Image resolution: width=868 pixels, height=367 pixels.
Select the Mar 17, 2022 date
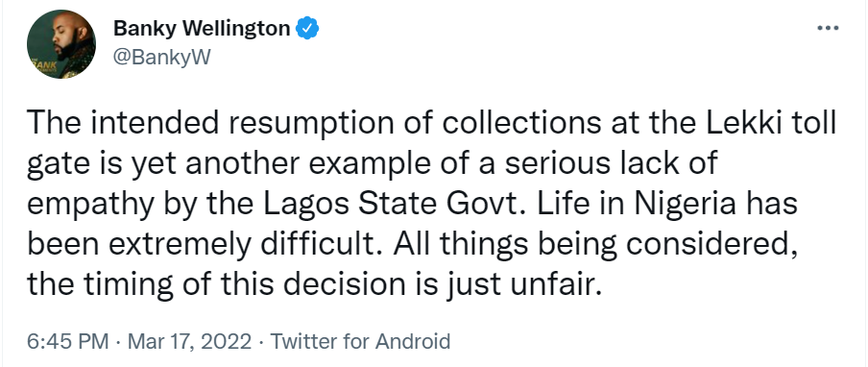pos(189,341)
